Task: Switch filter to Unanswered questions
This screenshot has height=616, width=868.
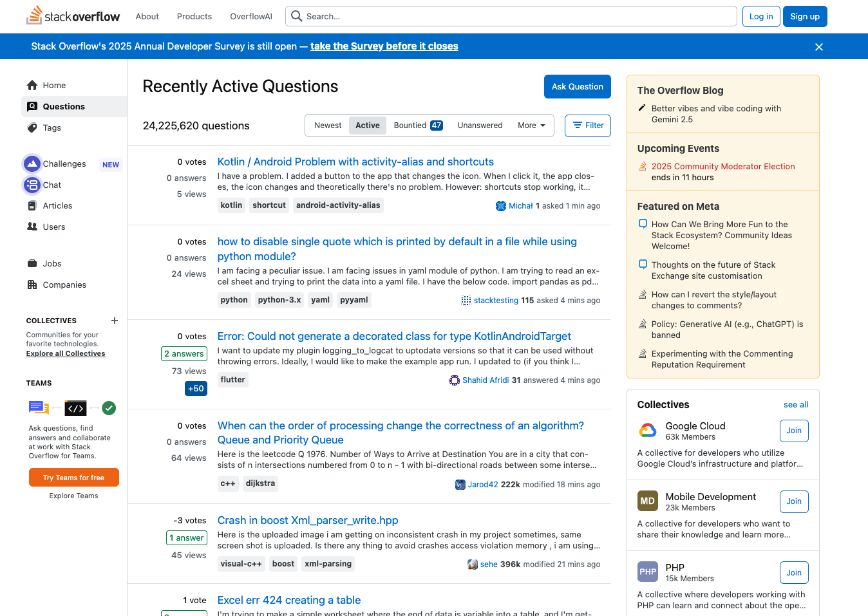Action: click(480, 125)
